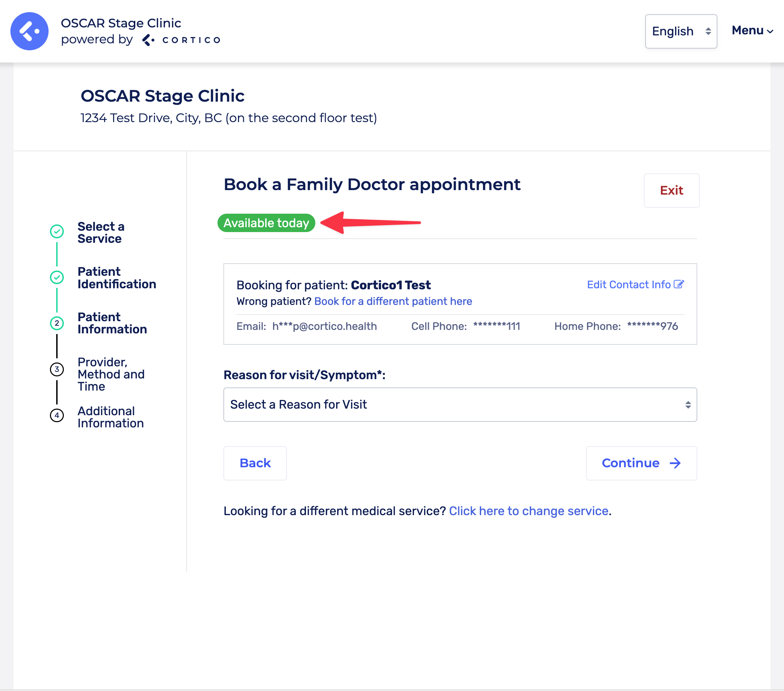Click the edit pencil icon beside Contact Info
Screen dimensions: 784x691
click(678, 284)
